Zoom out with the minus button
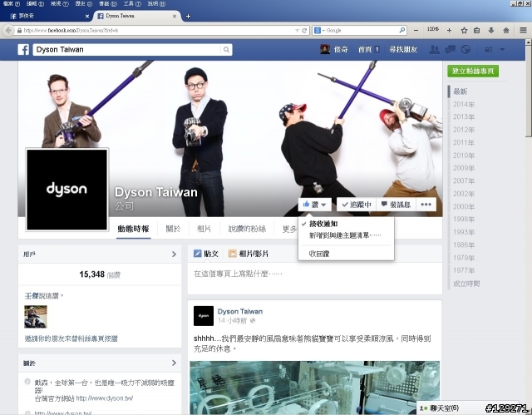Screen dimensions: 532x415 416,31
